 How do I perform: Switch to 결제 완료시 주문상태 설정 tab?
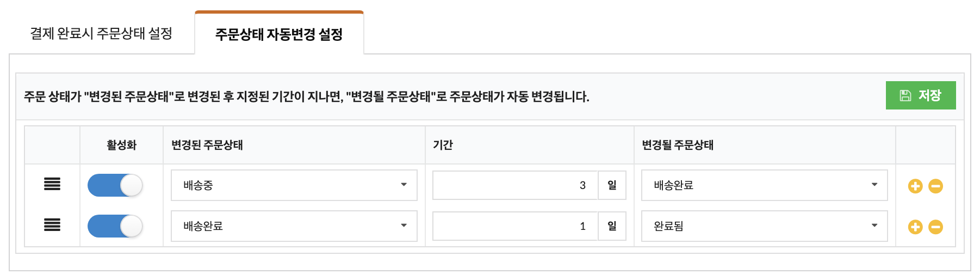101,33
